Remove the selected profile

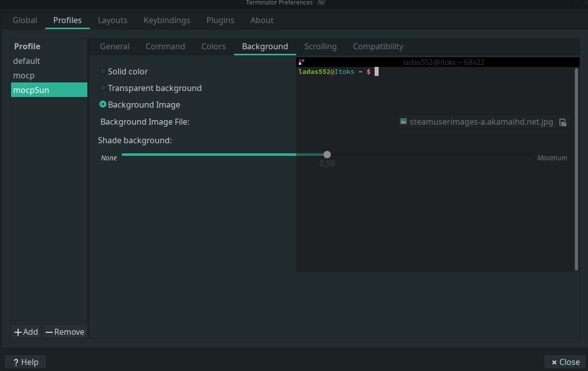(65, 332)
